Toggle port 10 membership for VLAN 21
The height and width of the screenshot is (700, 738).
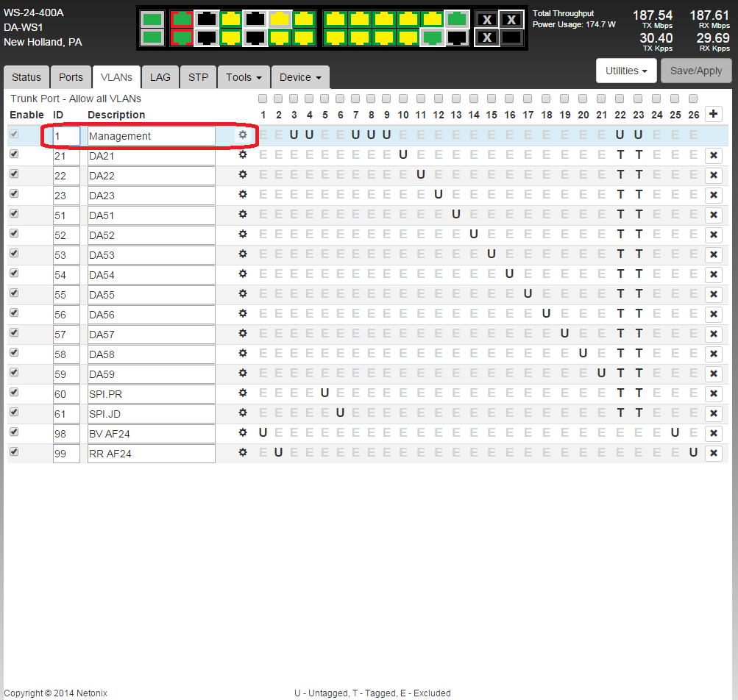403,154
